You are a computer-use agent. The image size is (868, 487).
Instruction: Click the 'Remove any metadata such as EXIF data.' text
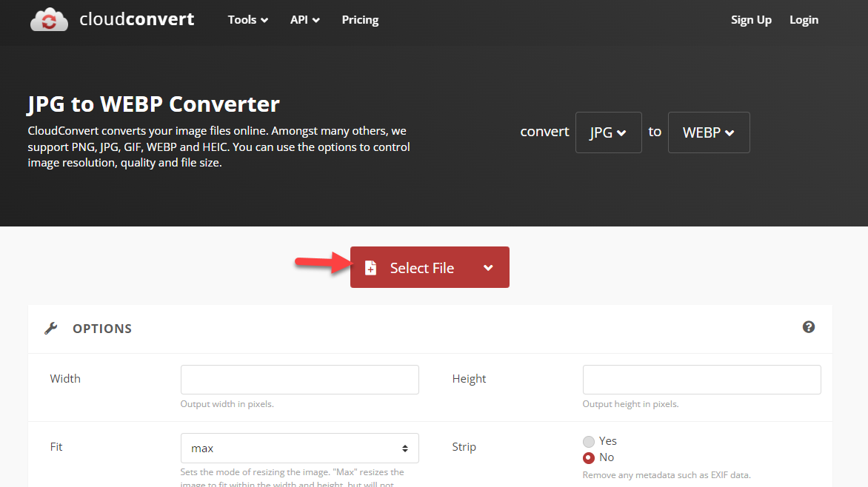[x=667, y=475]
